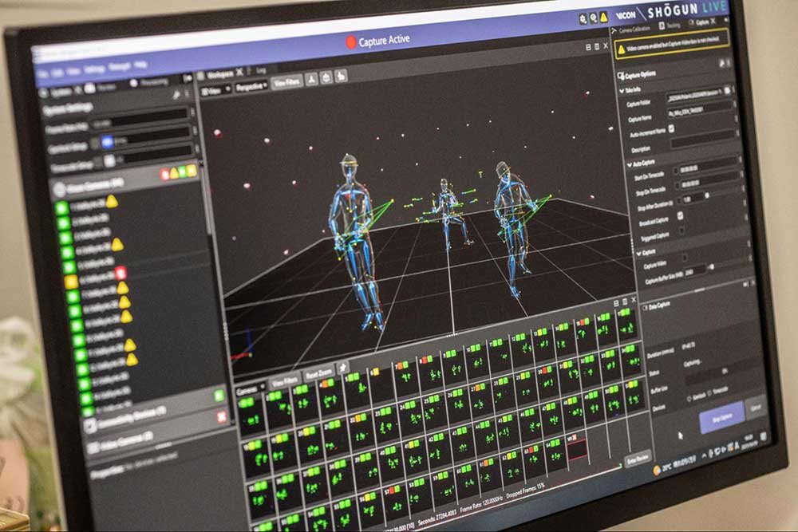This screenshot has height=532, width=798.
Task: Click the Capture Active title text
Action: click(x=384, y=40)
